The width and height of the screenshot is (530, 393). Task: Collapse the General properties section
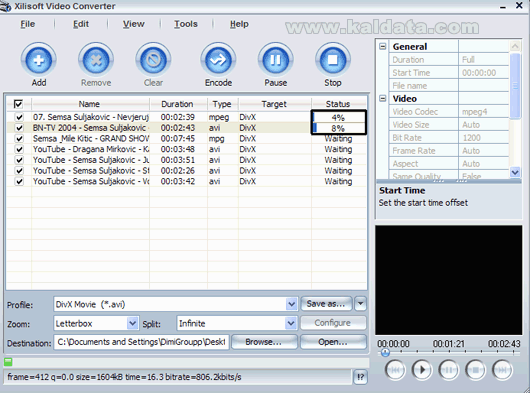tap(383, 46)
